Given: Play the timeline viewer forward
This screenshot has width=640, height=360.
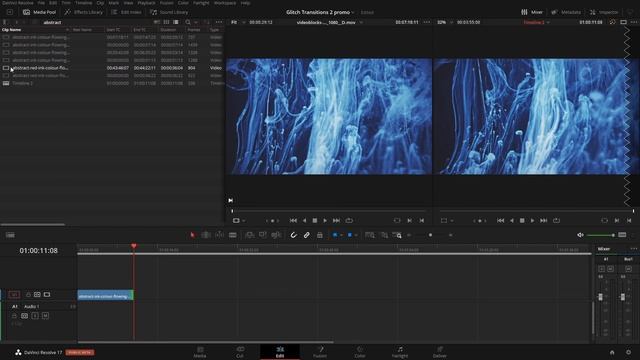Looking at the screenshot, I should pyautogui.click(x=532, y=220).
